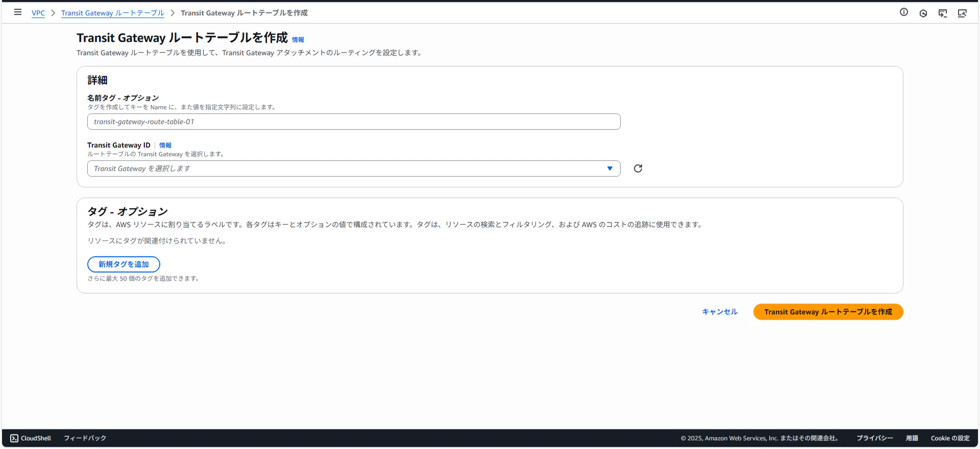The width and height of the screenshot is (980, 449).
Task: Open the Amazon Q hexagon icon
Action: click(923, 13)
